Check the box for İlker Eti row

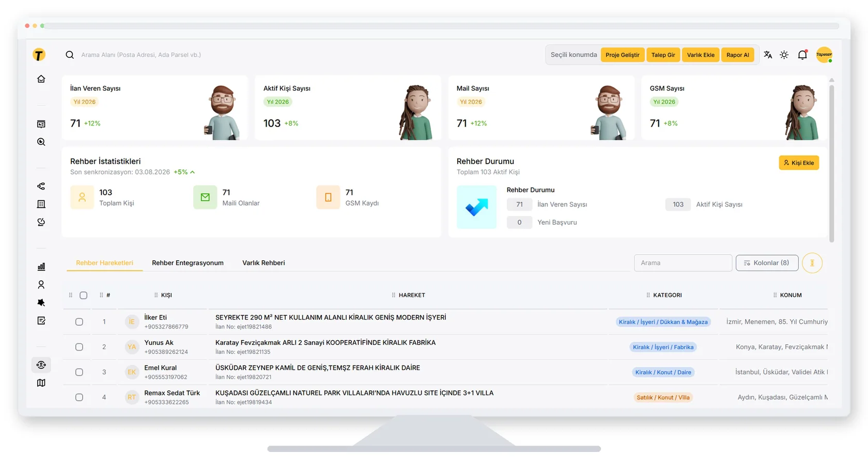point(79,322)
